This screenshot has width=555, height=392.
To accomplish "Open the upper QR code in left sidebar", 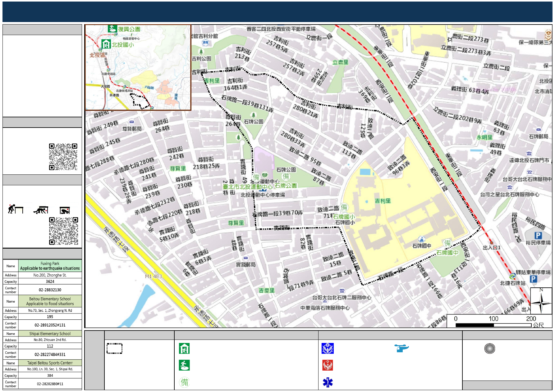I will pyautogui.click(x=63, y=157).
